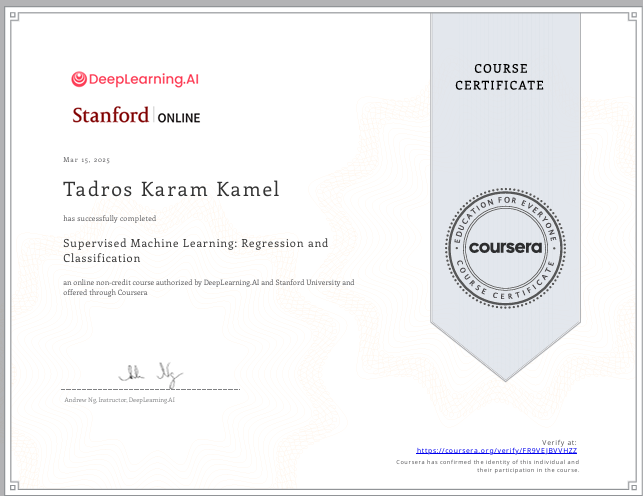Click the 'online non-credit course authorized' description
This screenshot has width=643, height=496.
point(209,287)
